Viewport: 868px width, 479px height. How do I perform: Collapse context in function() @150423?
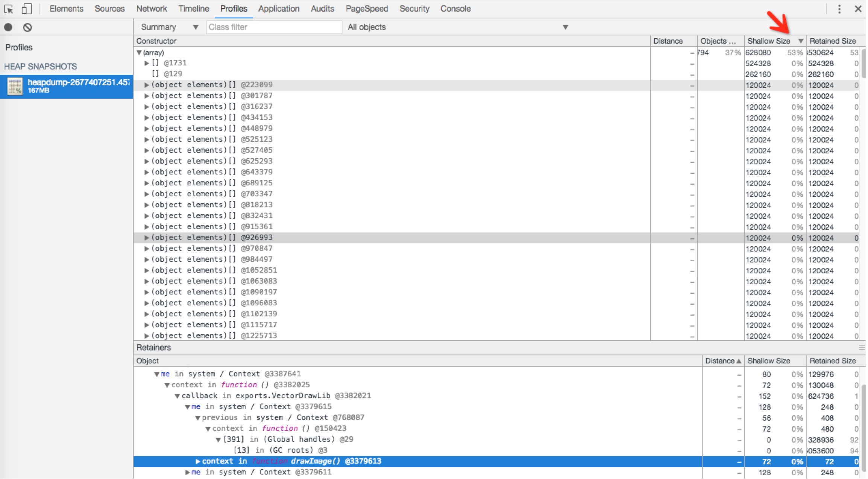click(208, 429)
